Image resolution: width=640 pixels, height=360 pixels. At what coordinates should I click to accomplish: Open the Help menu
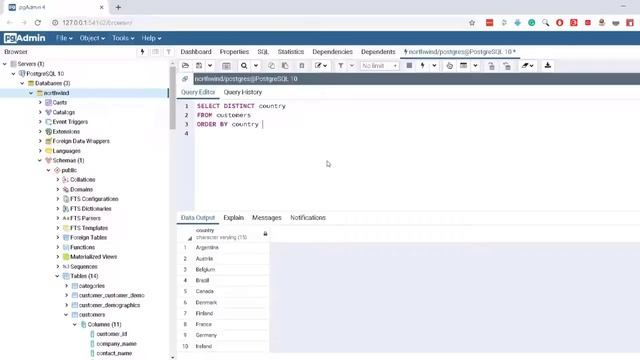pyautogui.click(x=151, y=38)
